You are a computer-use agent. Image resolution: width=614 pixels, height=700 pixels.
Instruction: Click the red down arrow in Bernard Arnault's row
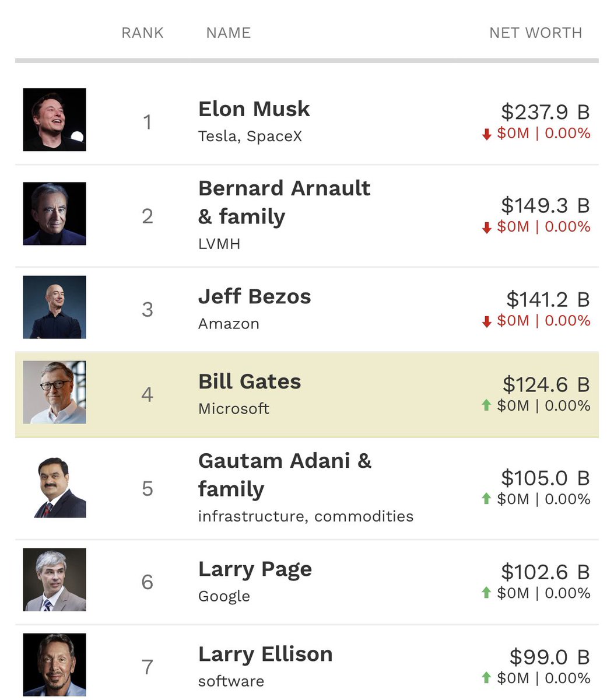pos(487,228)
